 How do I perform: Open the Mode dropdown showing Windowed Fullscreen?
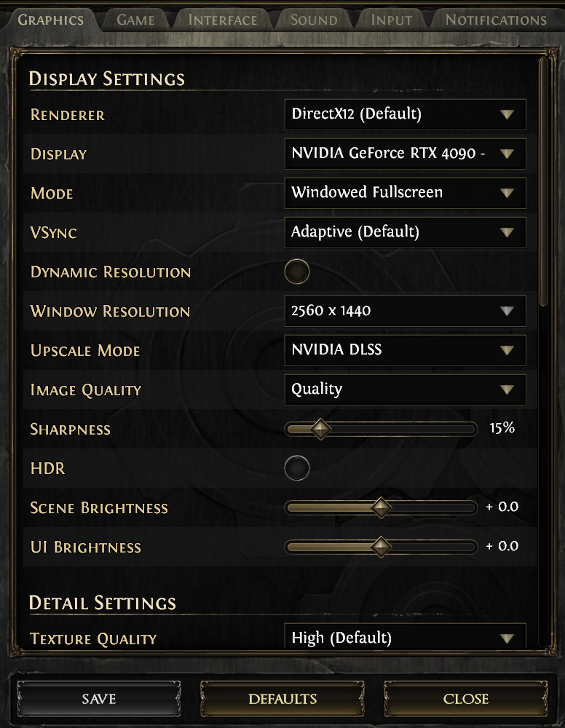tap(405, 193)
